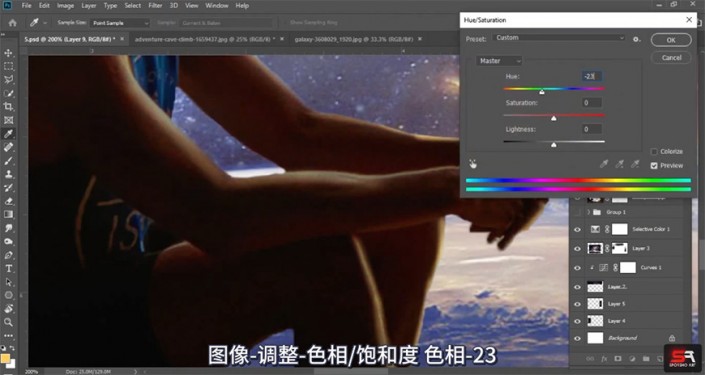This screenshot has width=705, height=375.
Task: Click the Saturation slider handle
Action: (x=553, y=118)
